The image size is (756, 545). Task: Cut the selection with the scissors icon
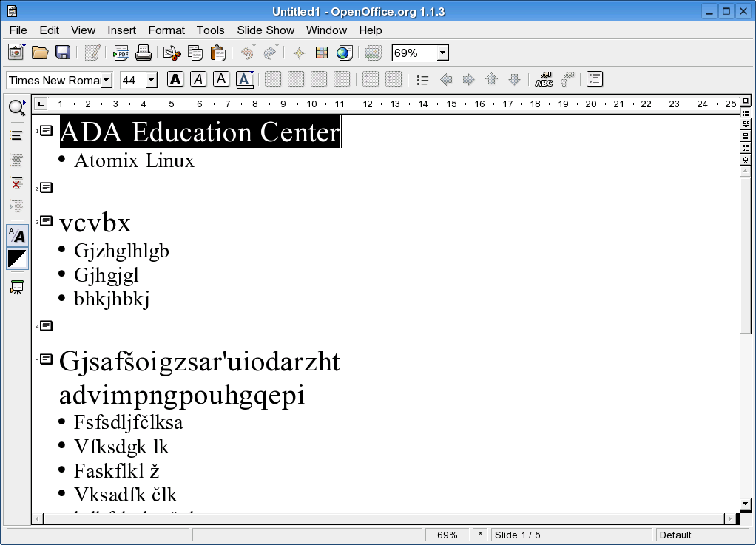pyautogui.click(x=172, y=53)
